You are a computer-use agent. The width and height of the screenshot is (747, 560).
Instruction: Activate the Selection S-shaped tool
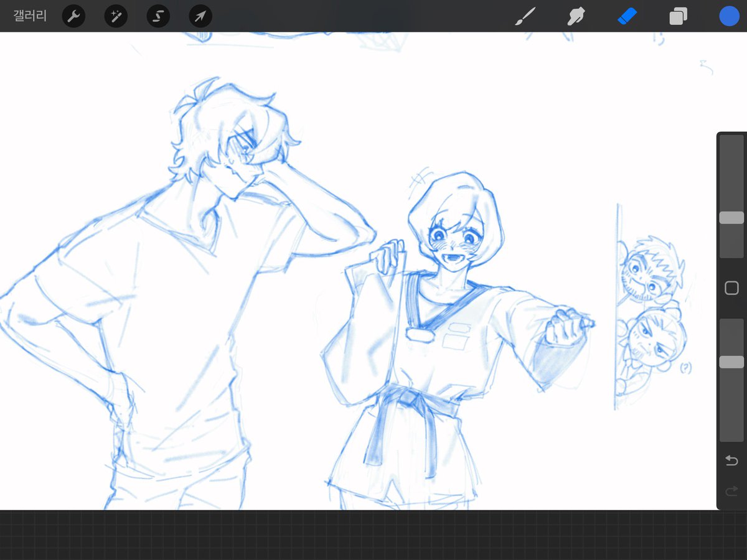tap(158, 16)
